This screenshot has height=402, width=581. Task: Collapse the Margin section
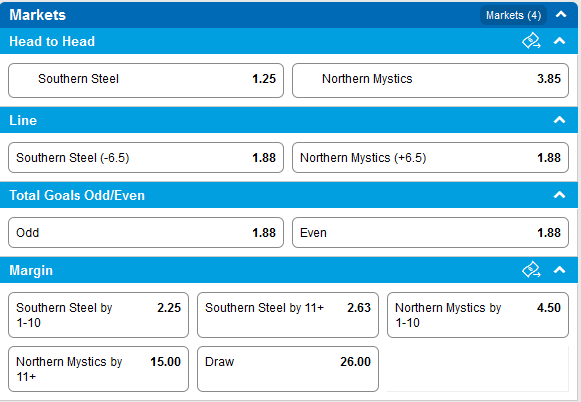560,270
